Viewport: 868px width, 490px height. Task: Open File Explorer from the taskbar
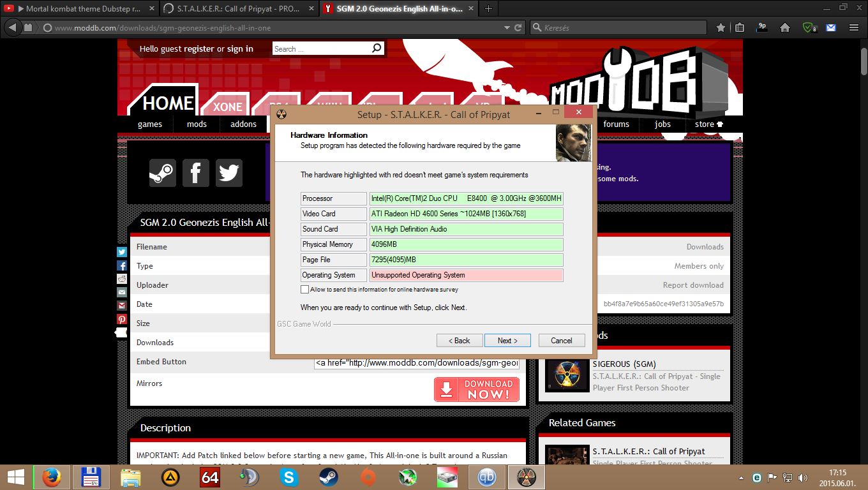[131, 477]
